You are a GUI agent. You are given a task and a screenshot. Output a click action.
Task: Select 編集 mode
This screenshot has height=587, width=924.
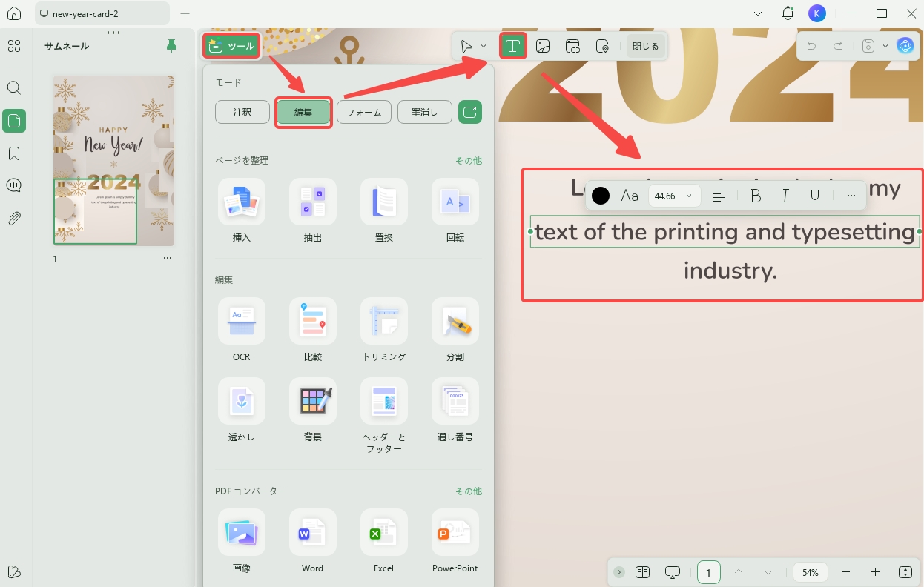coord(303,113)
